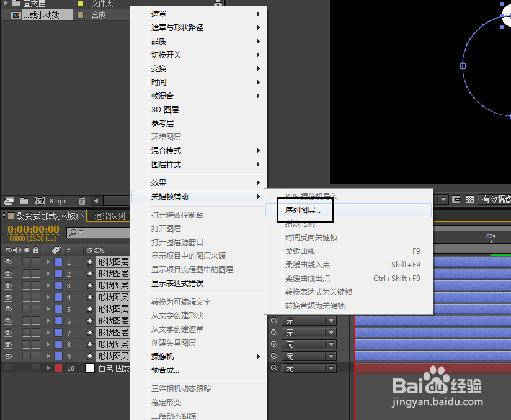This screenshot has height=420, width=511.
Task: Expand shape layer 4 properties triangle
Action: click(x=48, y=297)
